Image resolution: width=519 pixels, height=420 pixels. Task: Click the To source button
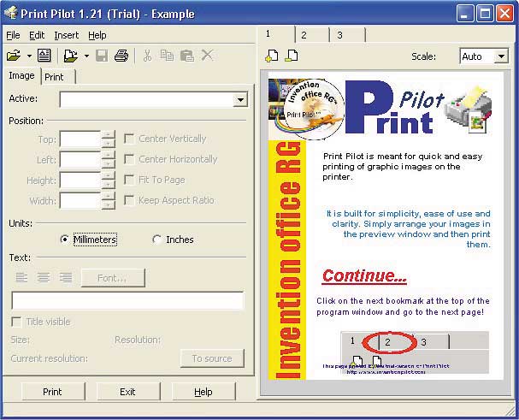[212, 358]
